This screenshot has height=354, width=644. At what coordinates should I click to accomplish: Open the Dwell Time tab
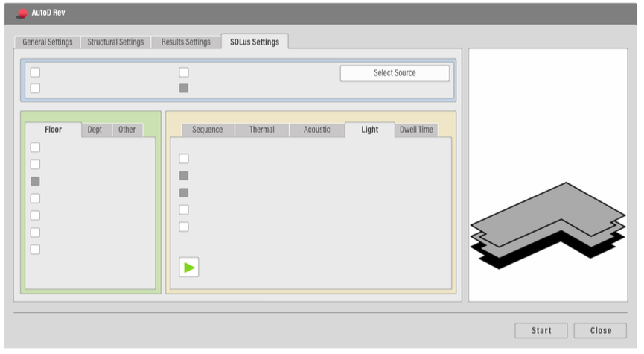point(416,130)
